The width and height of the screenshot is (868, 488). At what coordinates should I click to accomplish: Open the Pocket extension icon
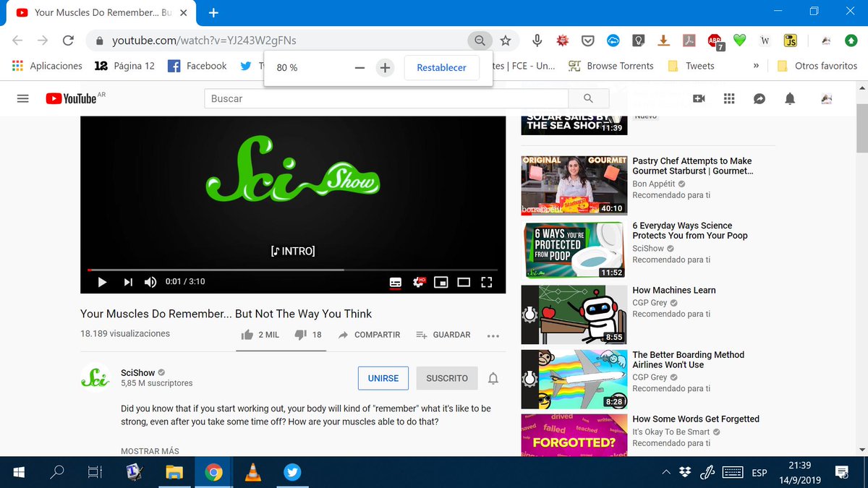point(588,41)
